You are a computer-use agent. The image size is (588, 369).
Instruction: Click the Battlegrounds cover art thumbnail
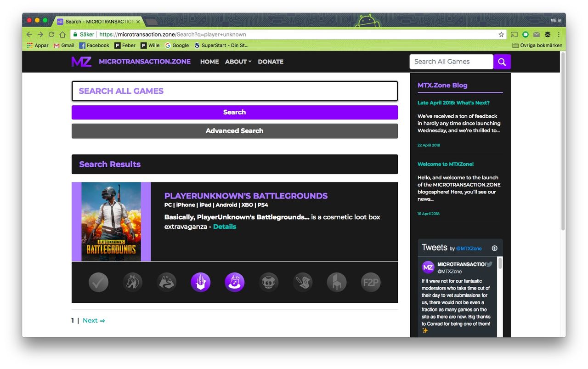click(x=111, y=222)
